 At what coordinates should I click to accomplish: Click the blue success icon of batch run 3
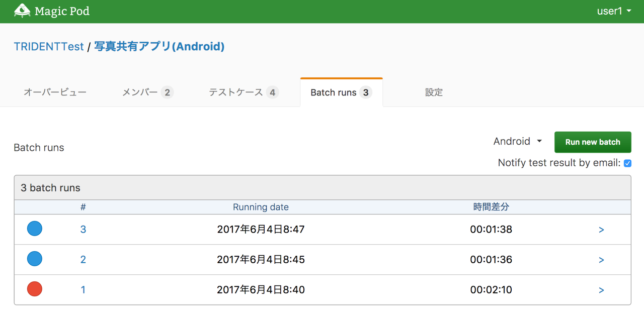click(34, 229)
